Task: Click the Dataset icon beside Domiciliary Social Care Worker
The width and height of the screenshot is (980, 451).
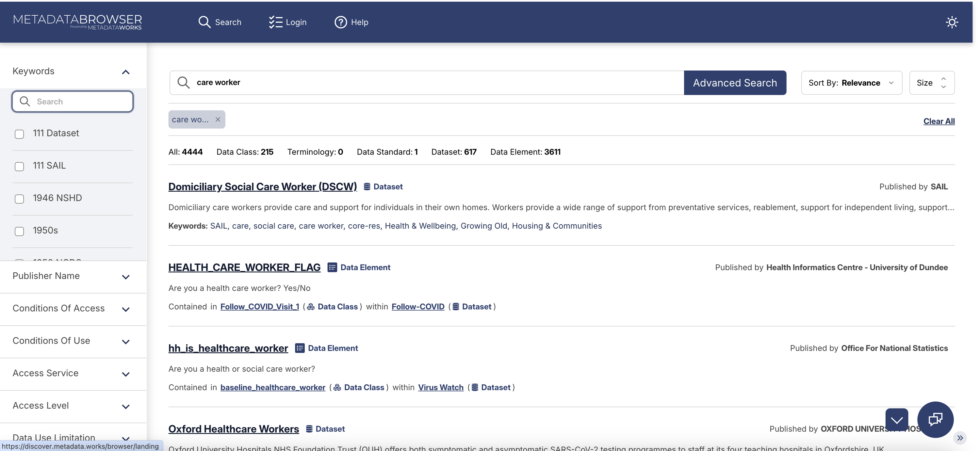Action: (x=367, y=187)
